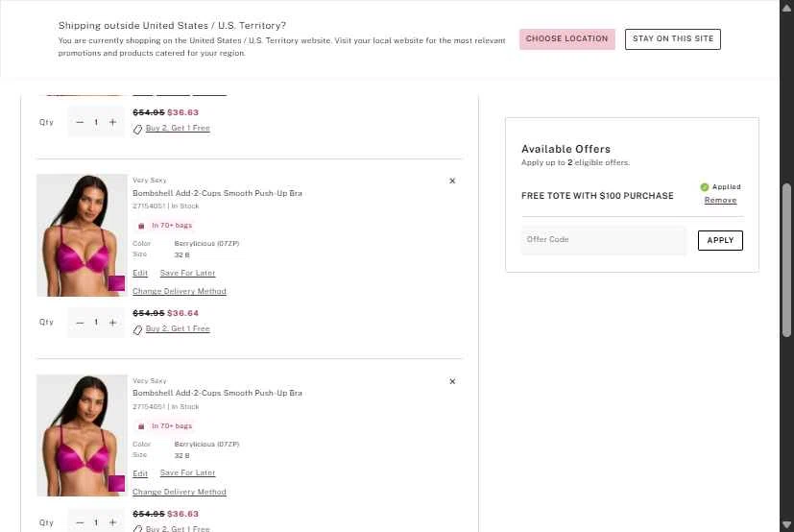Screen dimensions: 794x532
Task: Remove the $36.64 Bombshell bra from bag
Action: point(452,181)
